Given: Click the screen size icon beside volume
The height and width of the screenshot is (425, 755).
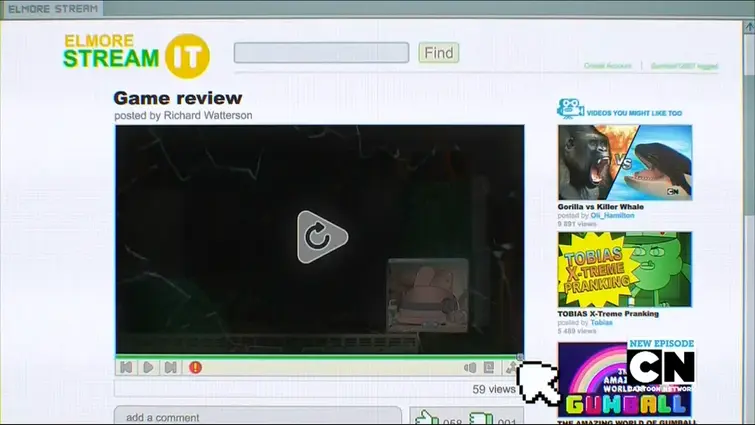Looking at the screenshot, I should tap(489, 368).
